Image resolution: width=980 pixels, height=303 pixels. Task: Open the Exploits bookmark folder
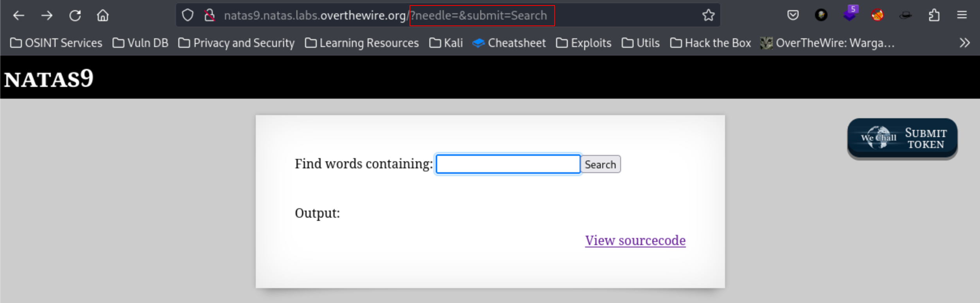click(583, 43)
